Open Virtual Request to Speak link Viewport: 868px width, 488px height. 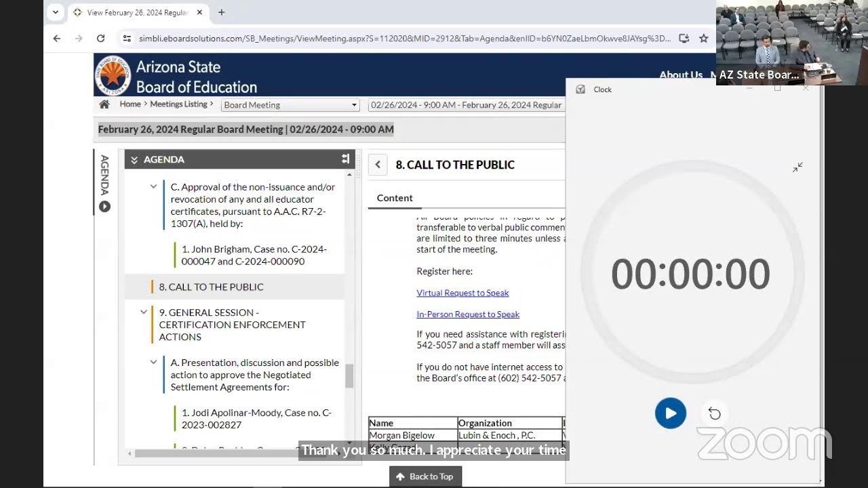pos(462,293)
